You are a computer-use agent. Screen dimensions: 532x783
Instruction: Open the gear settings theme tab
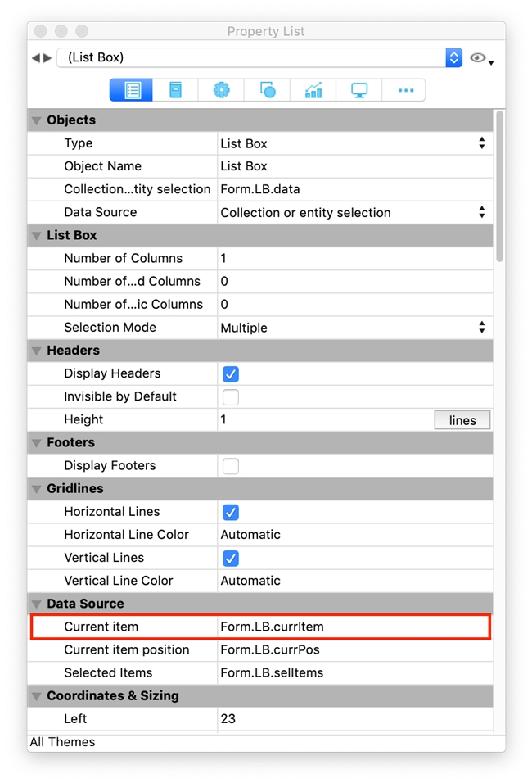tap(222, 90)
